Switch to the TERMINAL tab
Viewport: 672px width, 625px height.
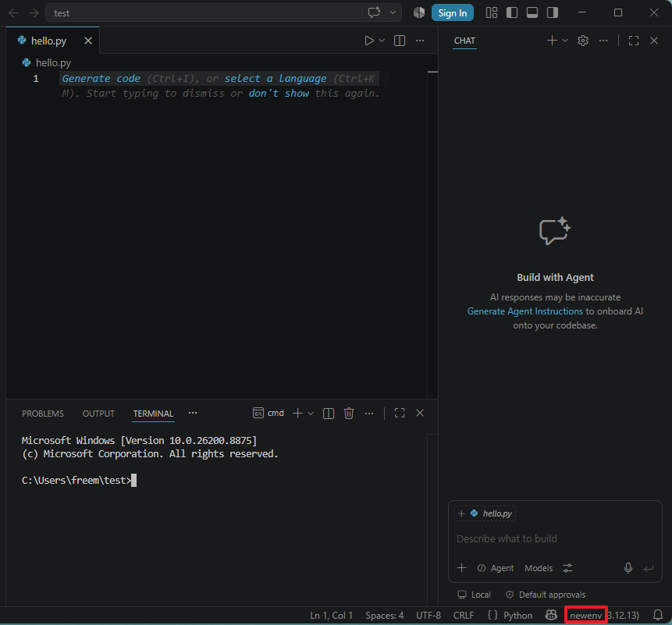click(x=153, y=414)
